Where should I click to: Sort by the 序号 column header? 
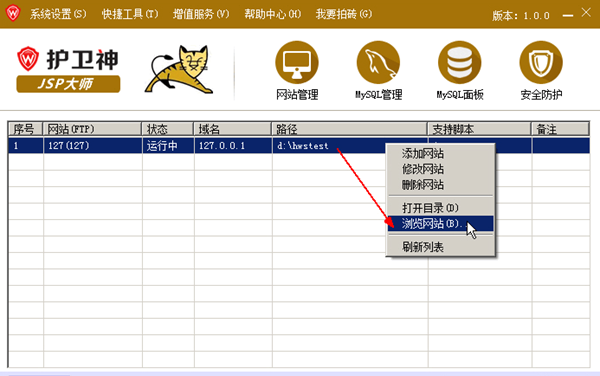[x=25, y=129]
